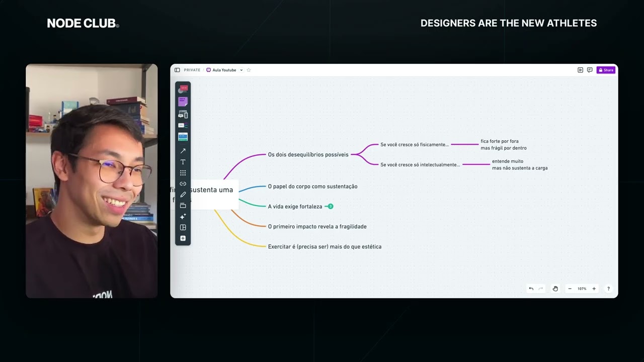Click the 107% zoom level
Screen dimensions: 644x362
tap(582, 289)
